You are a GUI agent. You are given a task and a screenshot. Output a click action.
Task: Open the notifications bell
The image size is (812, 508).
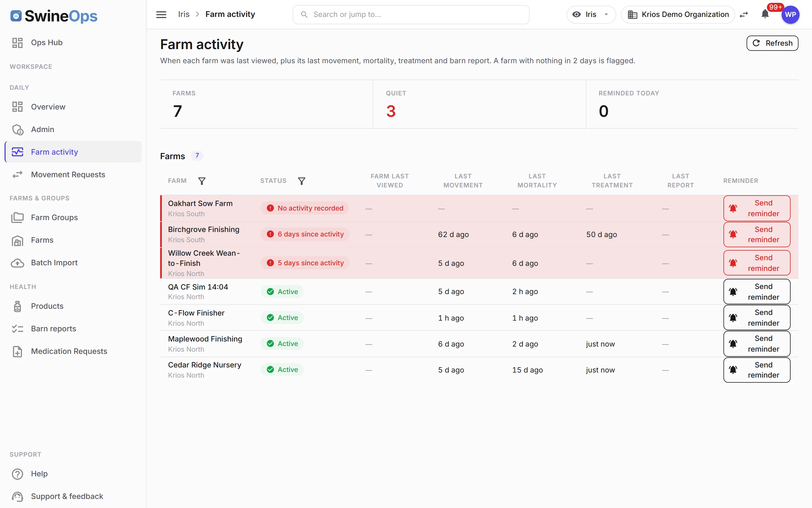click(x=765, y=14)
